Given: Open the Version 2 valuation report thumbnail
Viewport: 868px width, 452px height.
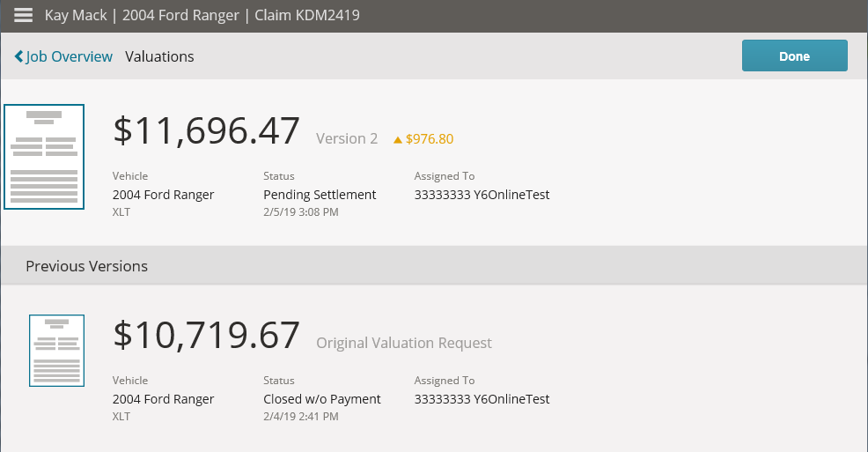Looking at the screenshot, I should (x=44, y=157).
